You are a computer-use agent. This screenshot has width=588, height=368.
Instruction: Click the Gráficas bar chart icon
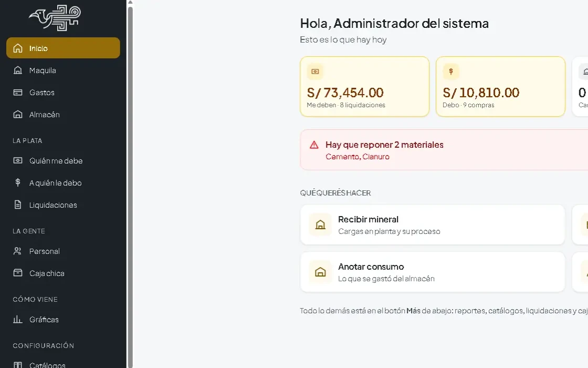coord(18,319)
